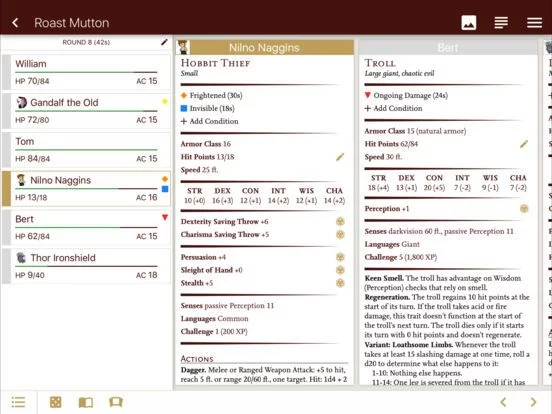Open the list view icon in bottom bar

[x=18, y=402]
